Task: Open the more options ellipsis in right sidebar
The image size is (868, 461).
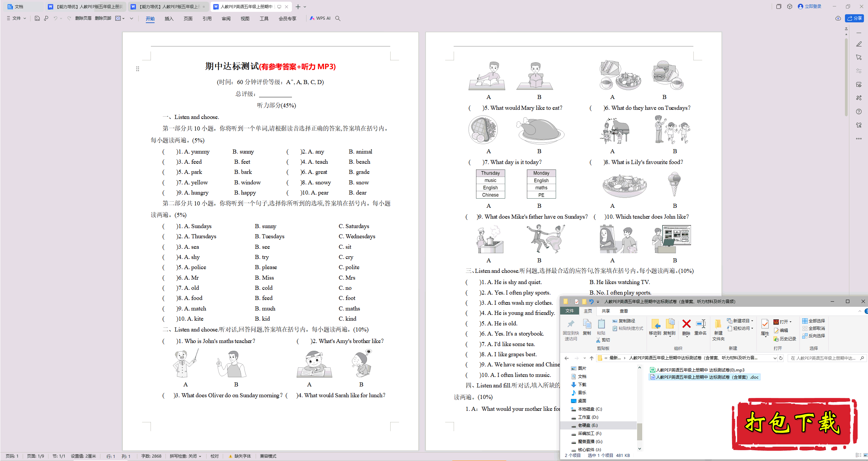Action: click(x=859, y=139)
